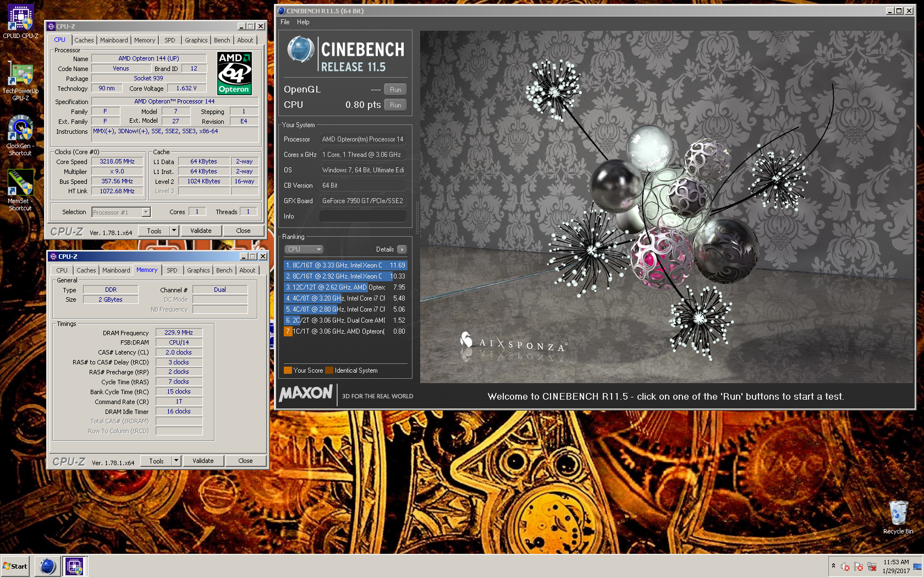The width and height of the screenshot is (924, 578).
Task: Click the Action Center flag tray icon
Action: [x=859, y=566]
